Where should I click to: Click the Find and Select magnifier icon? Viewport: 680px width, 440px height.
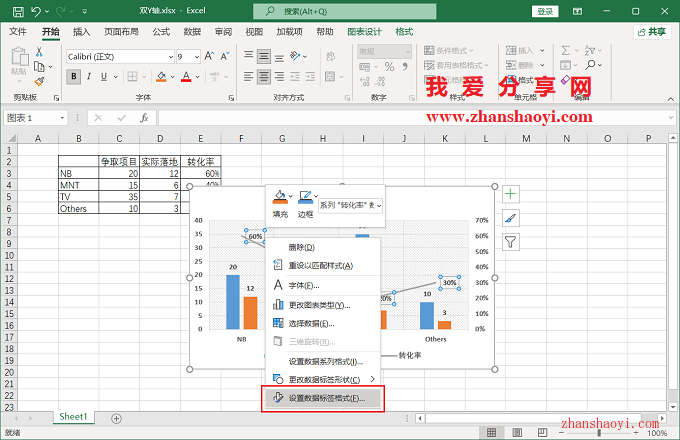[x=590, y=65]
